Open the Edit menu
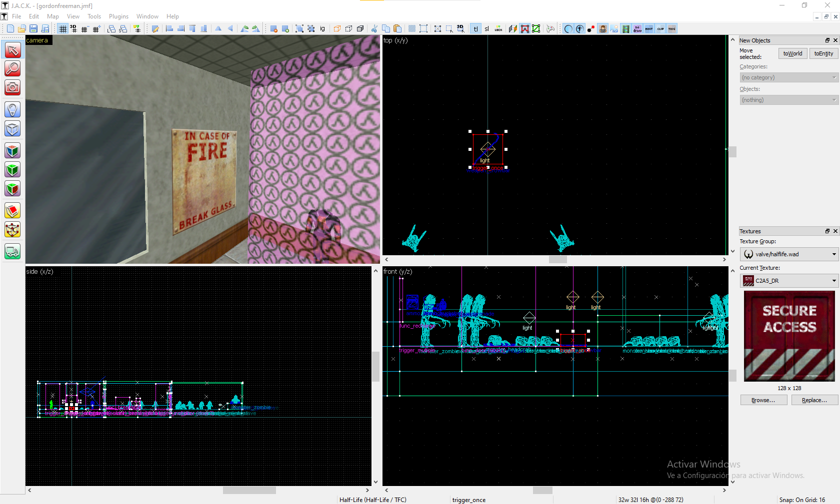840x504 pixels. (34, 16)
